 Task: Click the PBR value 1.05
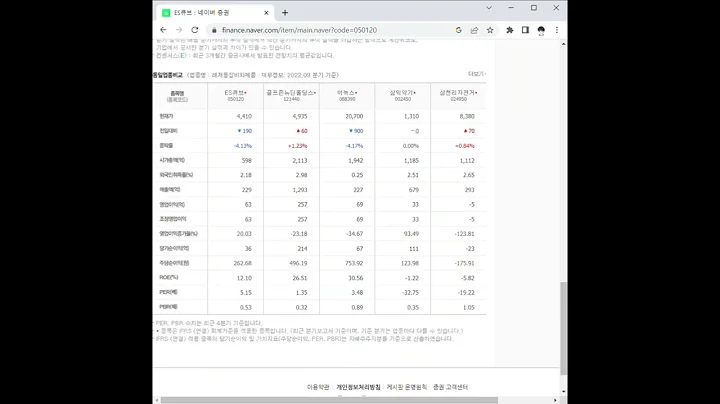[x=468, y=307]
